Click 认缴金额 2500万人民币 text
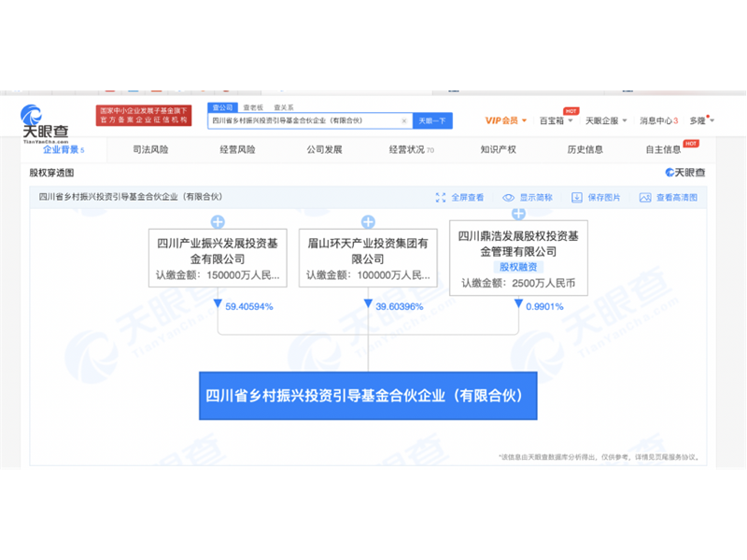 point(518,284)
